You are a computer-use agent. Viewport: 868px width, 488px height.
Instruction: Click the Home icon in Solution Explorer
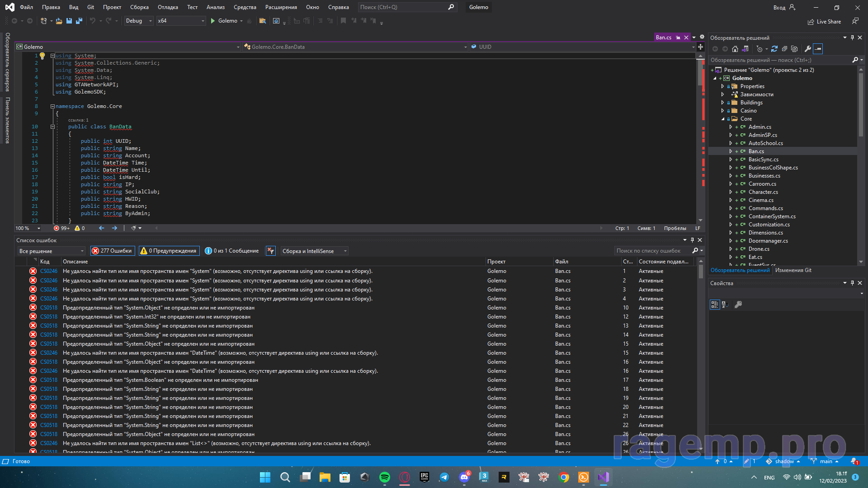tap(735, 49)
